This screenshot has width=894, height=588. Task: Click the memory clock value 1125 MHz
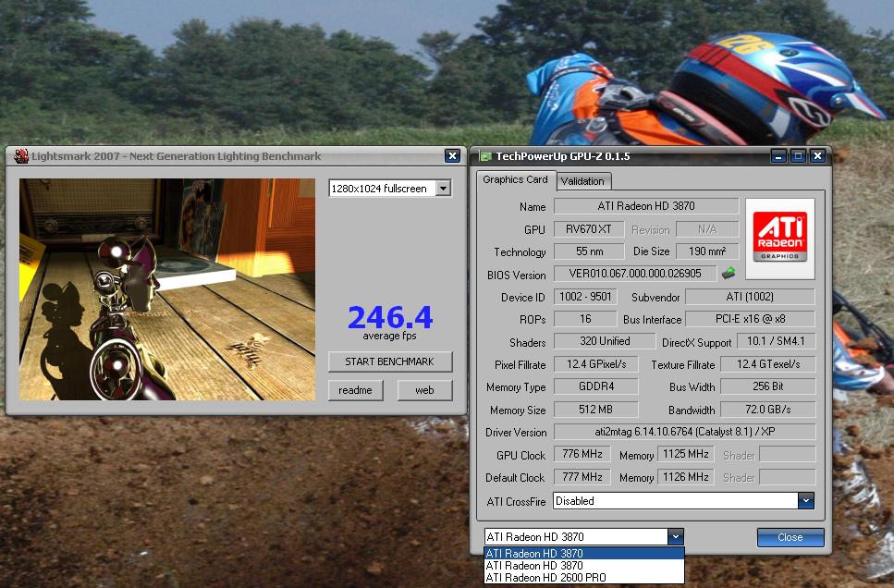[x=685, y=454]
